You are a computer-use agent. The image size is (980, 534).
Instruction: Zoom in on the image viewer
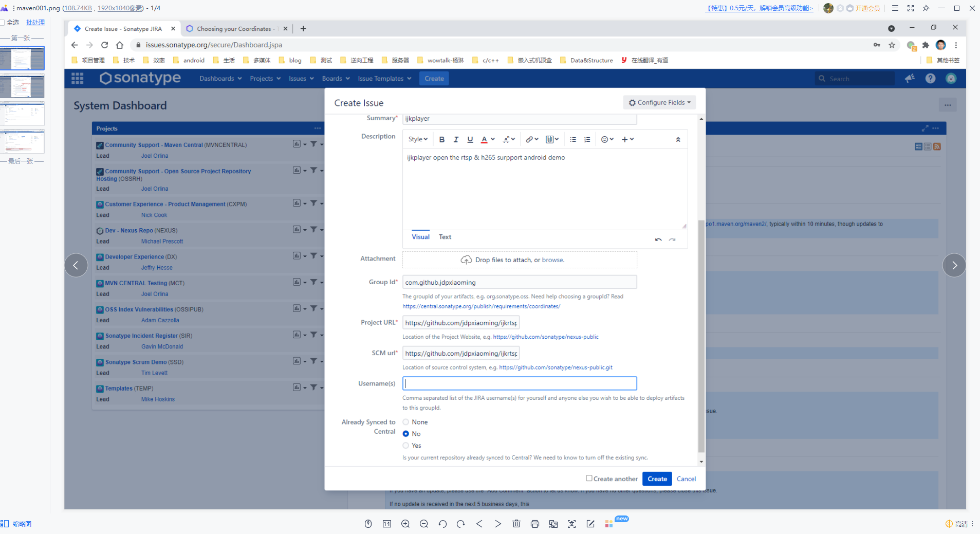click(x=405, y=524)
